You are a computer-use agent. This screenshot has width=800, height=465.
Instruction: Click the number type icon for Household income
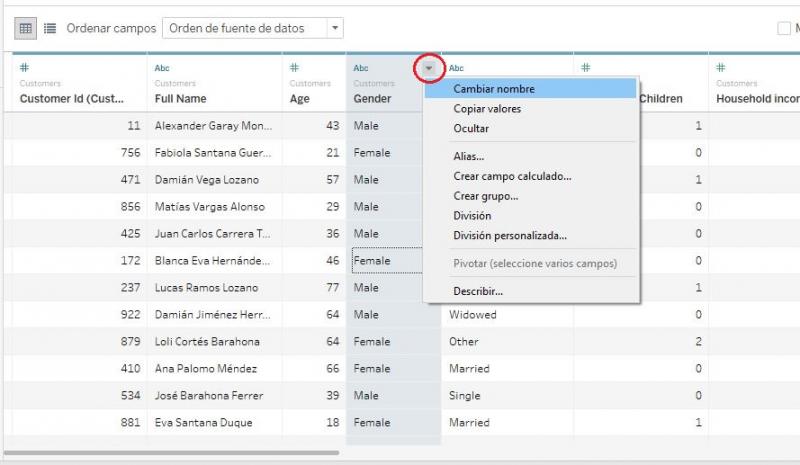click(721, 68)
